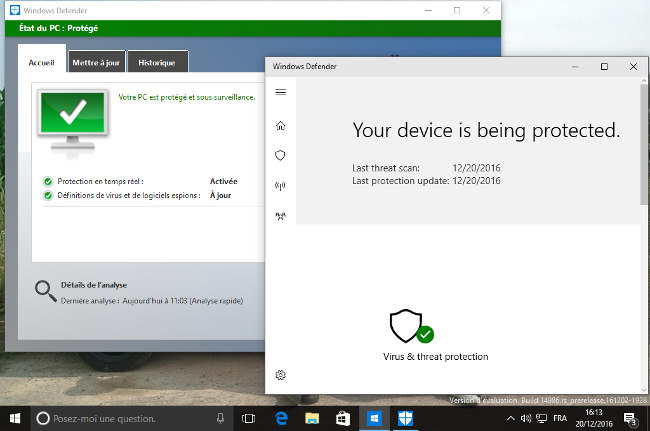The height and width of the screenshot is (431, 650).
Task: Click the Activée status value
Action: click(223, 182)
